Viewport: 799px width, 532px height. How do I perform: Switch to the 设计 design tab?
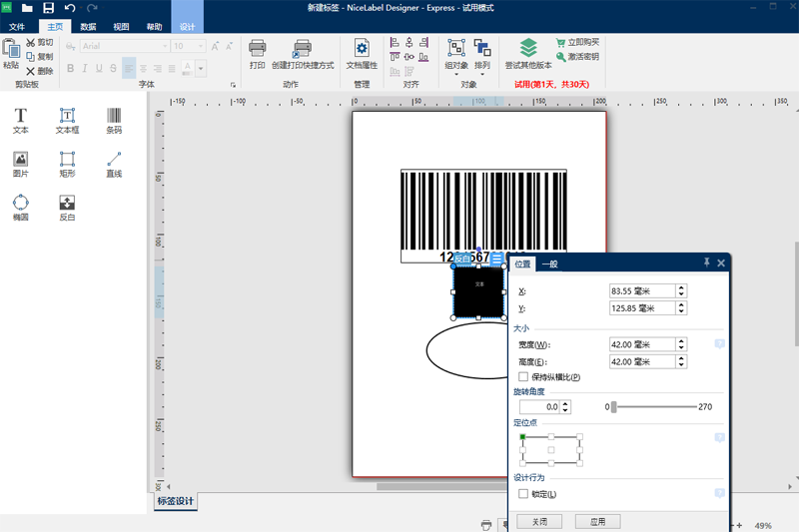187,27
